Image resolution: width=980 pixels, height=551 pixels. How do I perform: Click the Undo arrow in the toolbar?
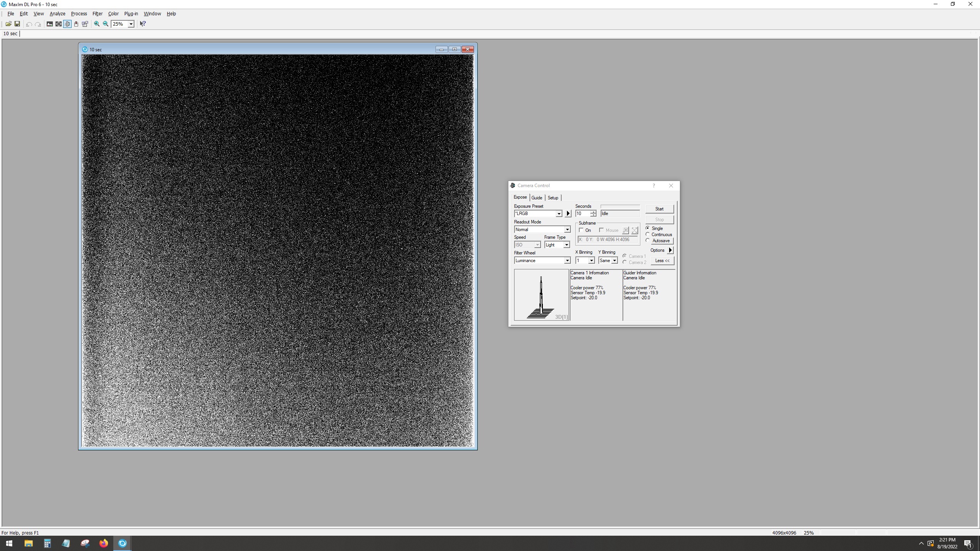pyautogui.click(x=29, y=24)
